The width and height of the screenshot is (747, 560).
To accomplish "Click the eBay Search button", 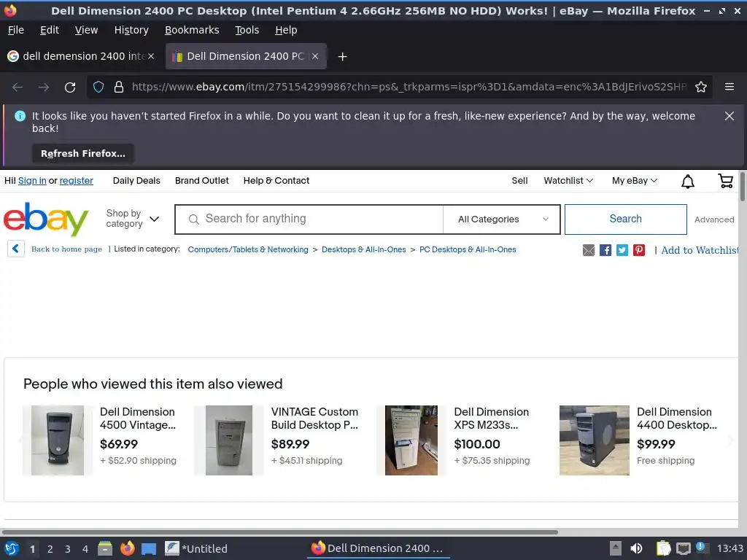I will [625, 219].
